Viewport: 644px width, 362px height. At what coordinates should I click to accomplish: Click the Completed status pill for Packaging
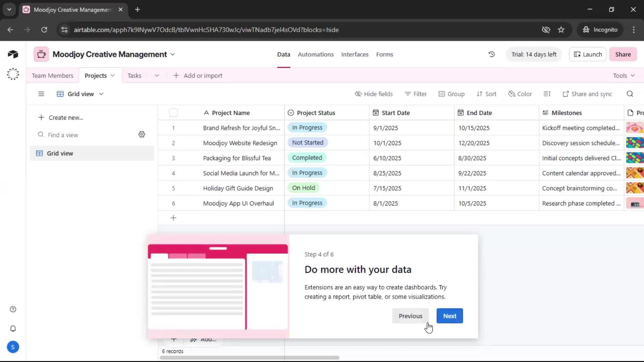[x=307, y=158]
